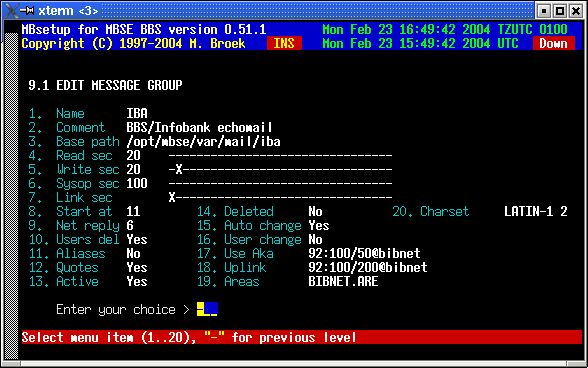
Task: Select menu item 3. Base path
Action: click(74, 141)
